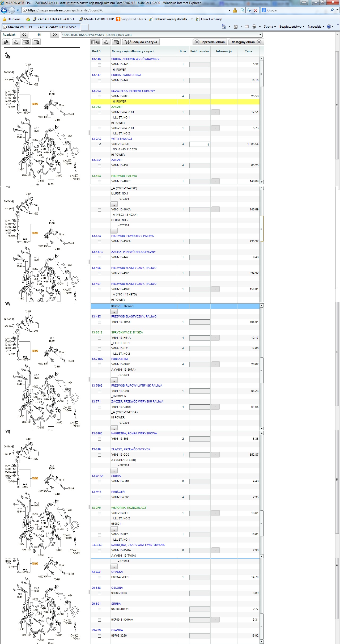Tick the checkbox for Y601-13-432
The image size is (340, 644).
coord(100,166)
